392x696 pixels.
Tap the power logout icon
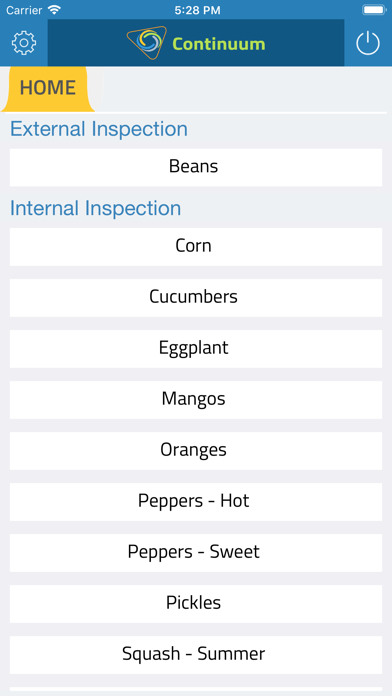pyautogui.click(x=368, y=44)
